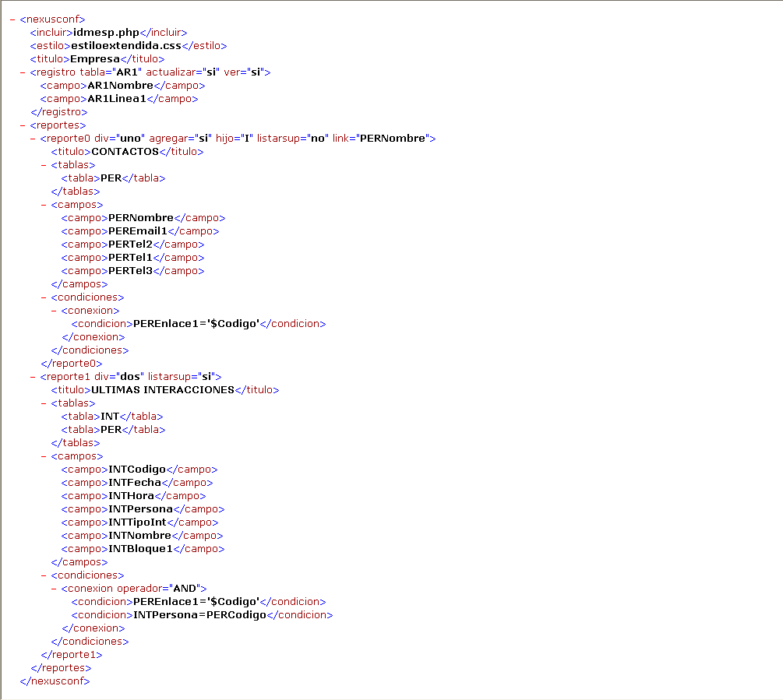This screenshot has width=783, height=700.
Task: Click the CONTACTOS title text
Action: coord(125,151)
